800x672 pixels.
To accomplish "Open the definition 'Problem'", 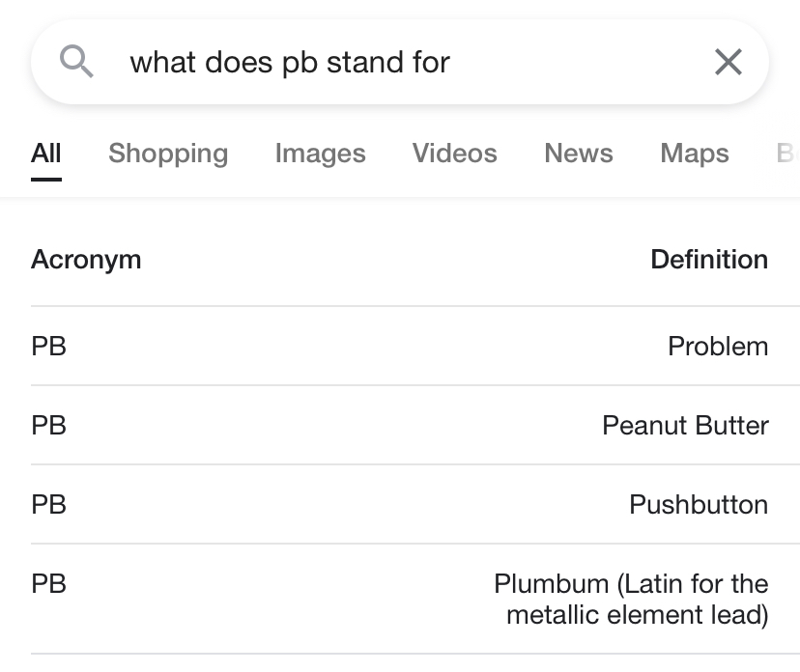I will (x=718, y=346).
